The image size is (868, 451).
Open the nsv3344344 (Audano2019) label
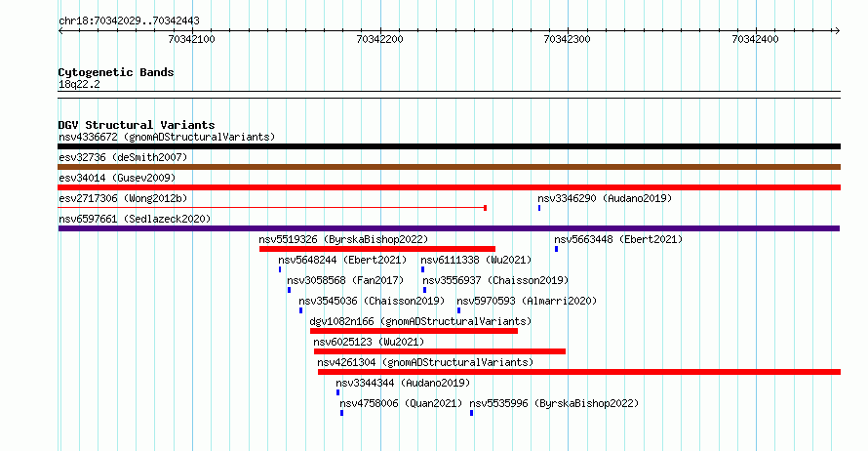(x=403, y=383)
